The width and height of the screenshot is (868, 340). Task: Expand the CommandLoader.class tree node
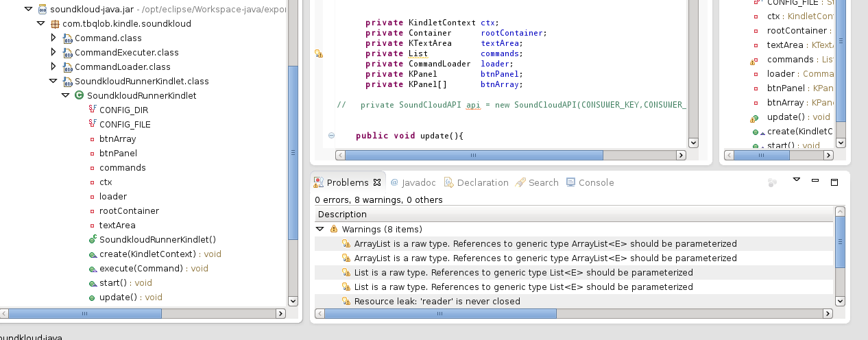53,66
